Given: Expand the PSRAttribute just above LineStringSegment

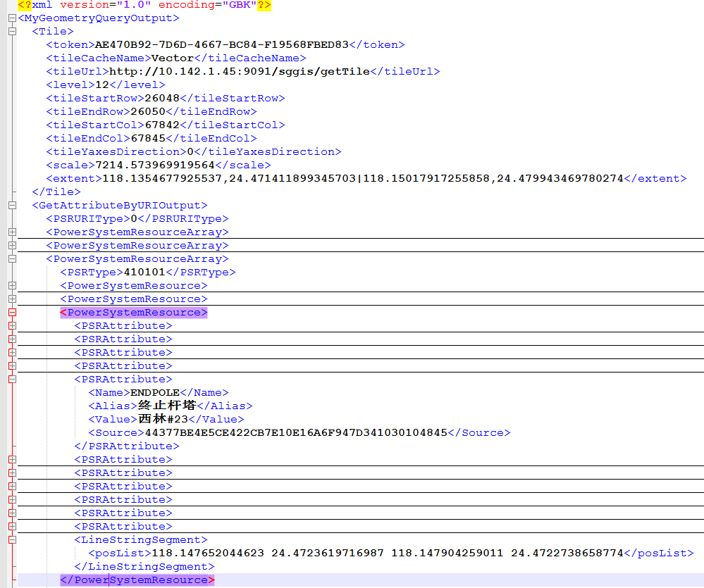Looking at the screenshot, I should (x=13, y=527).
